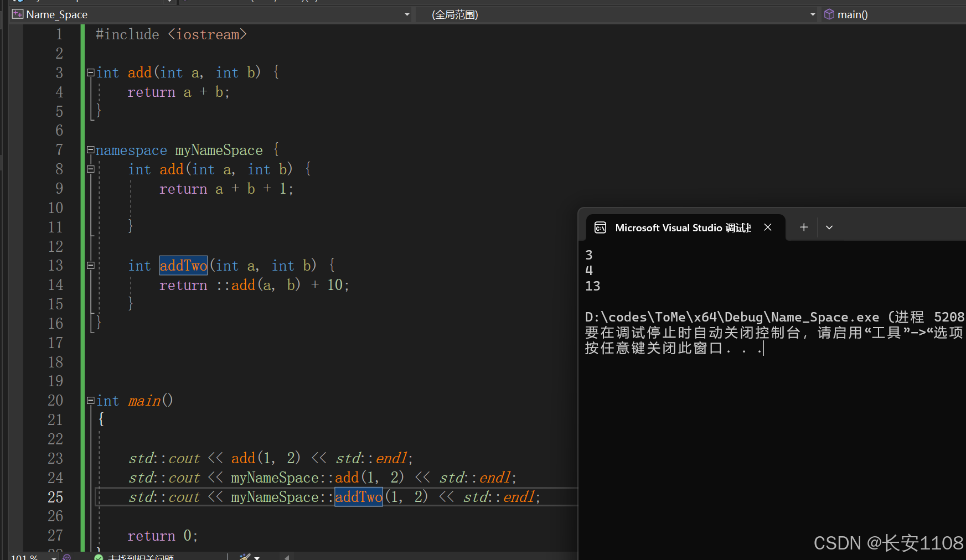Viewport: 966px width, 560px height.
Task: Open the Name_Space project dropdown arrow
Action: [x=407, y=15]
